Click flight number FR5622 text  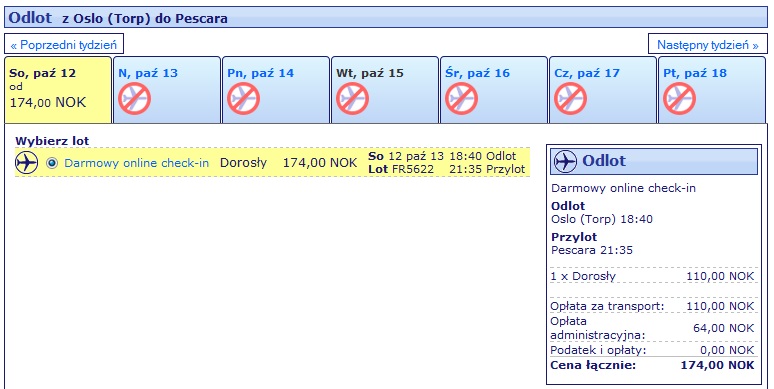tap(413, 169)
